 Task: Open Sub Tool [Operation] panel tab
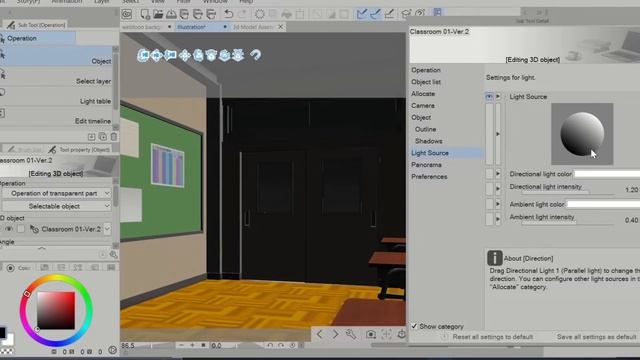coord(36,25)
